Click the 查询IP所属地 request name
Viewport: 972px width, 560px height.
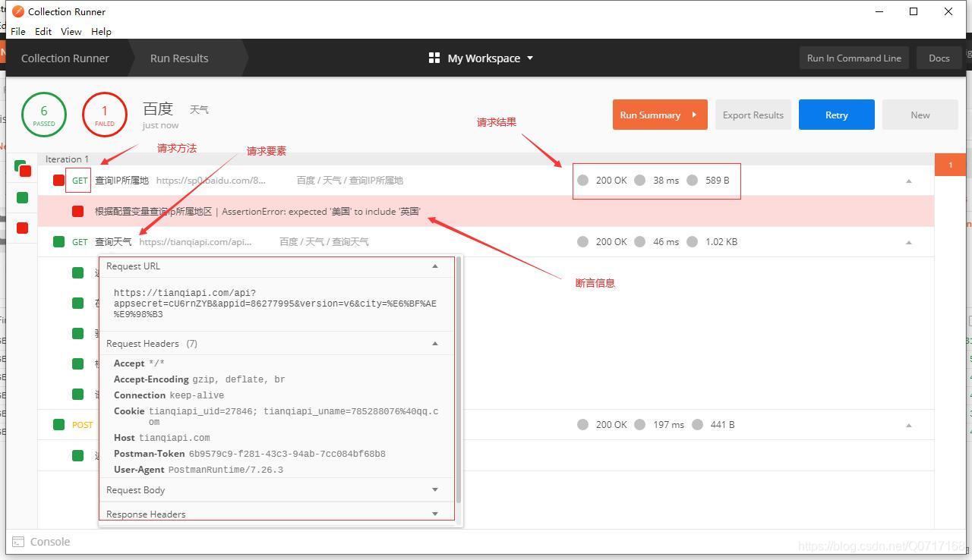pyautogui.click(x=121, y=181)
